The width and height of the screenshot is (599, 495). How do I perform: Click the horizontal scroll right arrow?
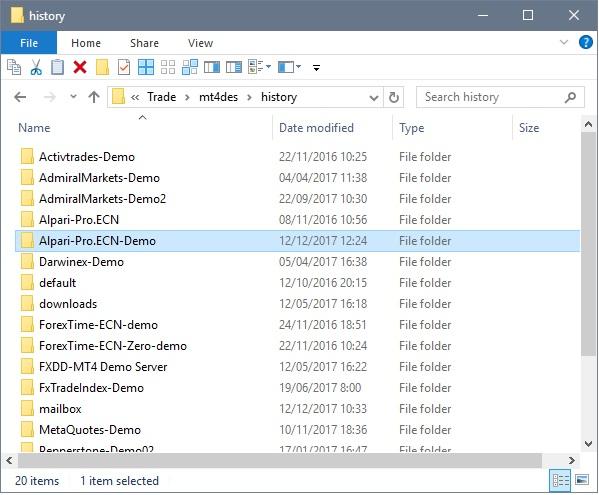coord(571,461)
